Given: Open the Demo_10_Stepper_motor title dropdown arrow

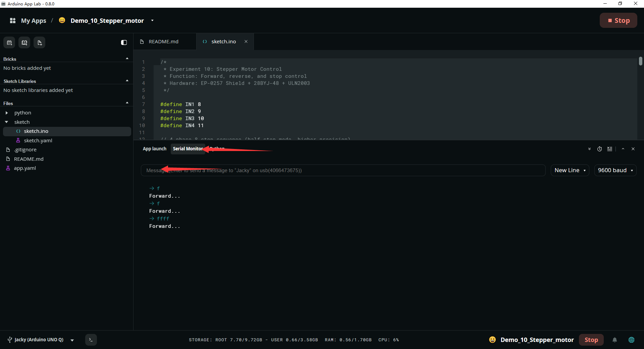Looking at the screenshot, I should pos(152,20).
